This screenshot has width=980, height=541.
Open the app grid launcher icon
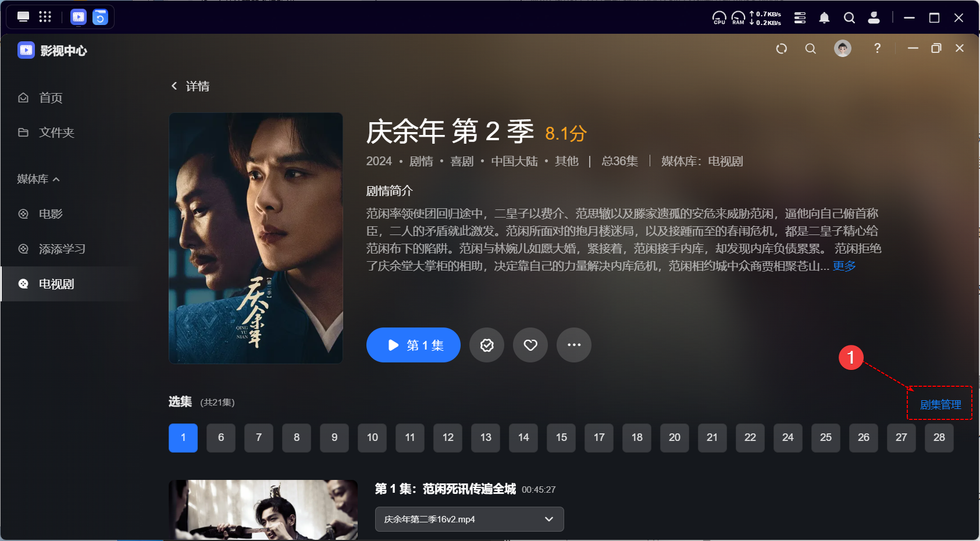tap(45, 17)
